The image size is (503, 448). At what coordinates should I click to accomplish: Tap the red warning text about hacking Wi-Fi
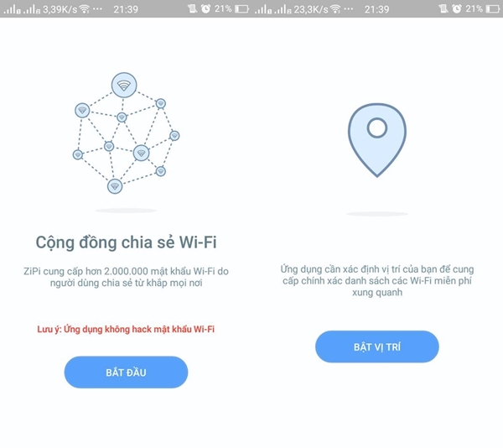[x=126, y=329]
